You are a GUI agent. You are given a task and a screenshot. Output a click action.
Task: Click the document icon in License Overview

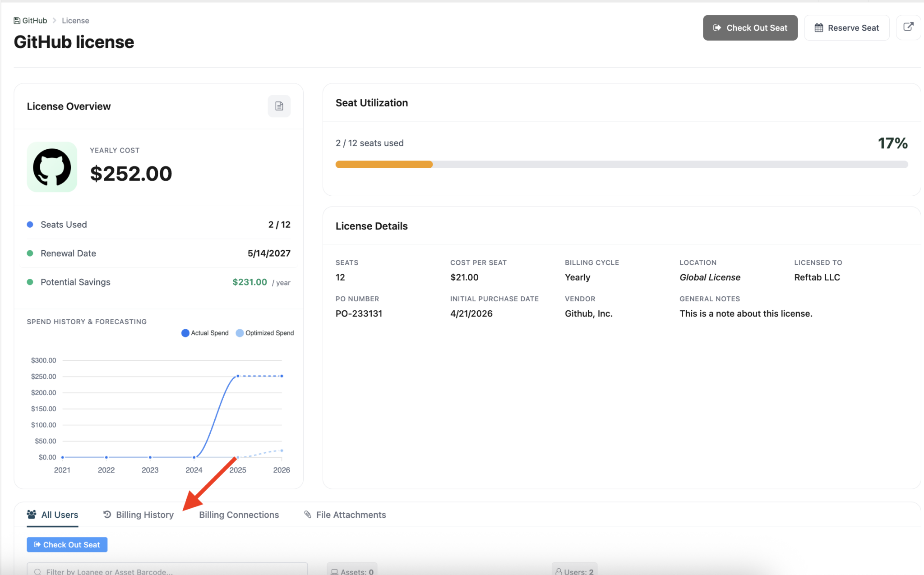click(279, 106)
